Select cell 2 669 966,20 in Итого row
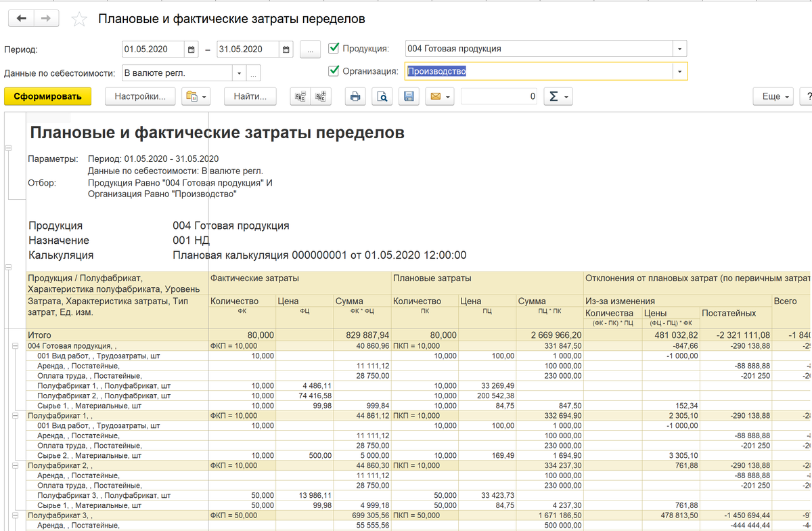812x531 pixels. click(x=549, y=335)
